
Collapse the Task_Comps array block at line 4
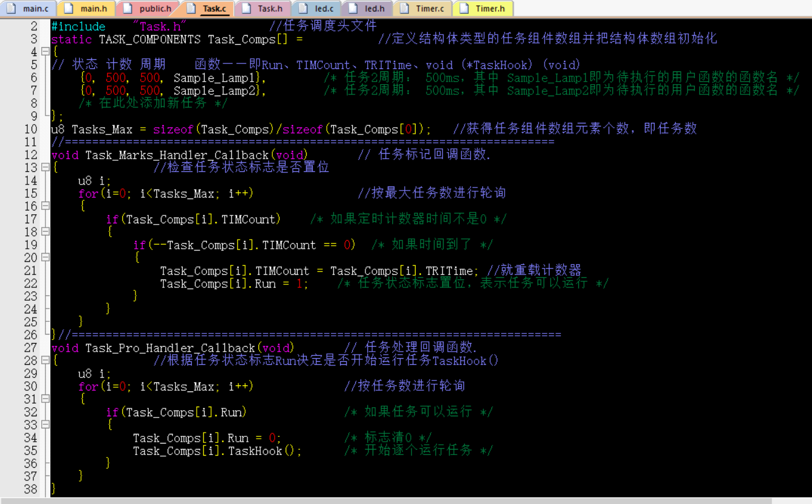point(45,52)
